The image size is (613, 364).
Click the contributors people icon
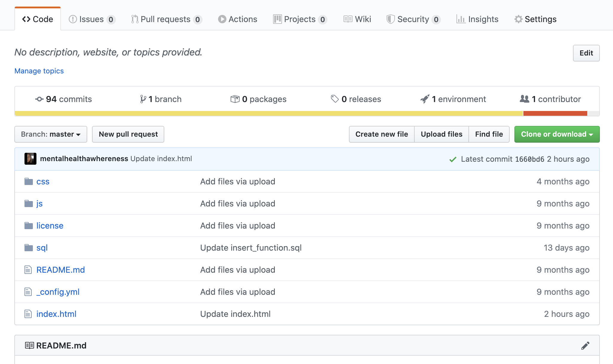(524, 99)
